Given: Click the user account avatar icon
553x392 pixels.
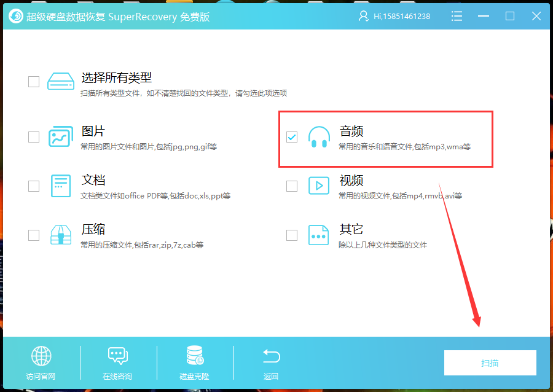Looking at the screenshot, I should (363, 16).
